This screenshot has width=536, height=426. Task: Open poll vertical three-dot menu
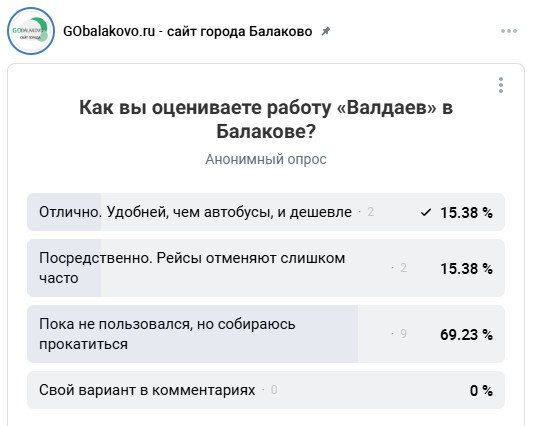coord(501,85)
